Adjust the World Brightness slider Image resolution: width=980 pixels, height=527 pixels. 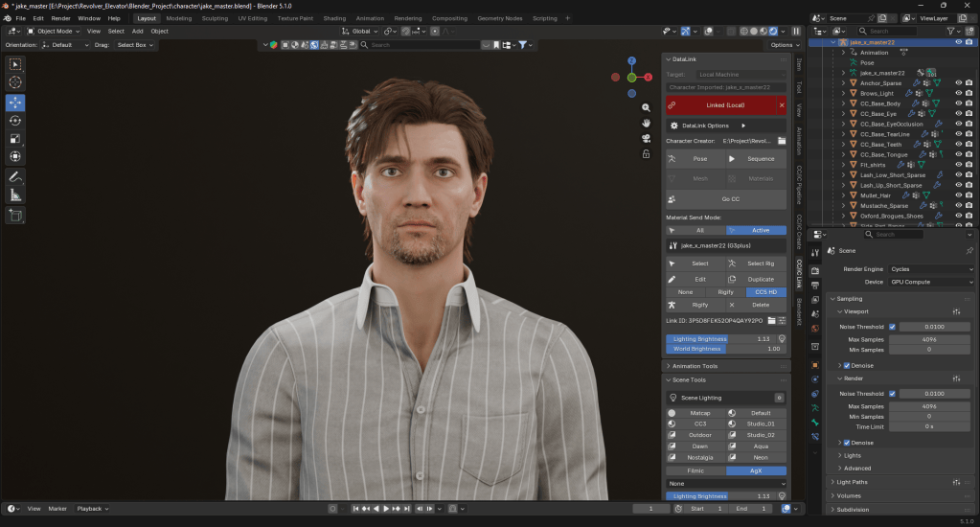click(x=725, y=349)
